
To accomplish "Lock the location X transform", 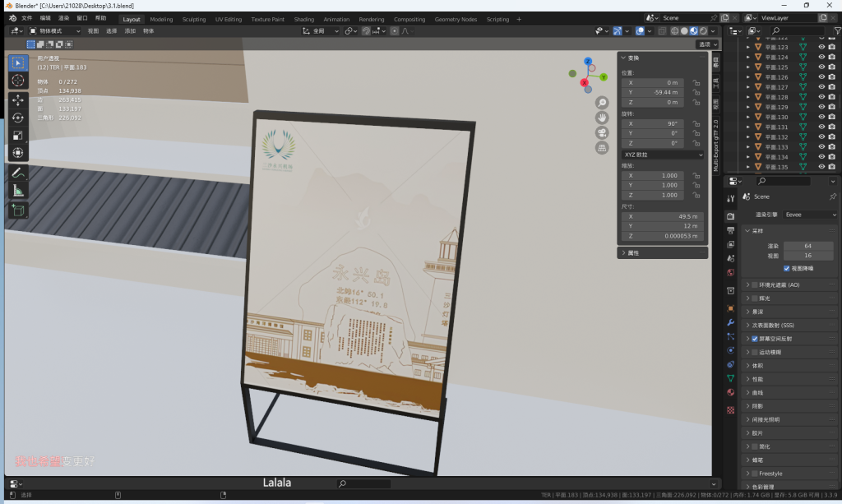I will [x=696, y=82].
